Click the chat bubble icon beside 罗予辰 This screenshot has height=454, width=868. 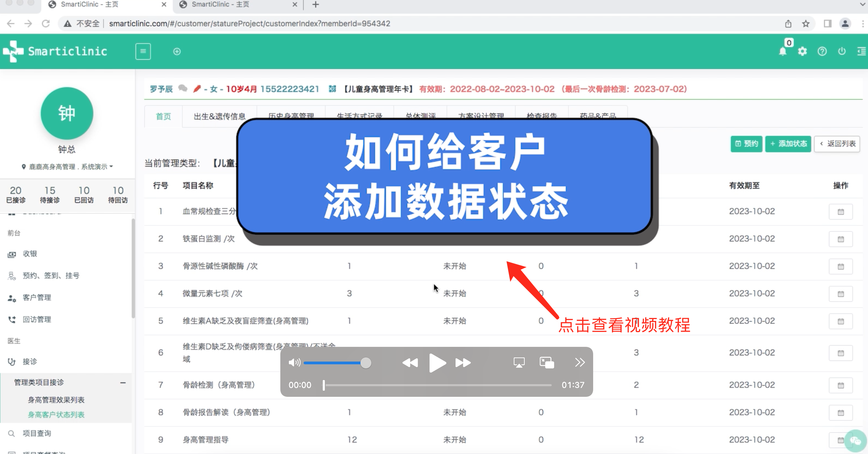click(x=183, y=89)
